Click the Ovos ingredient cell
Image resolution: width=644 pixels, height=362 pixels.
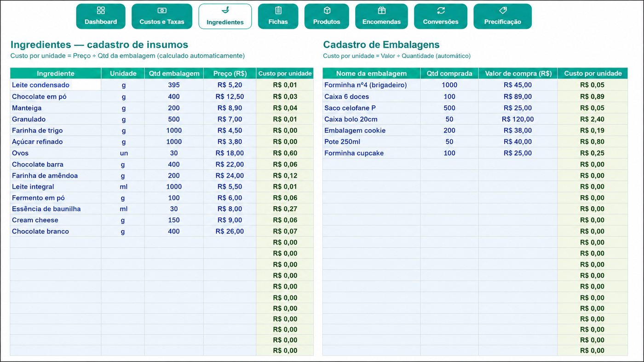tap(56, 153)
